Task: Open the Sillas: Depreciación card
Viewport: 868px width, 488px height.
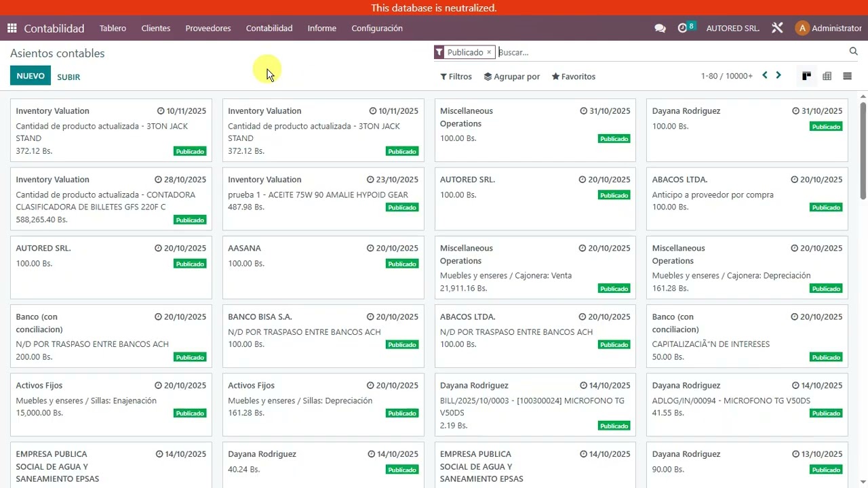Action: [323, 404]
